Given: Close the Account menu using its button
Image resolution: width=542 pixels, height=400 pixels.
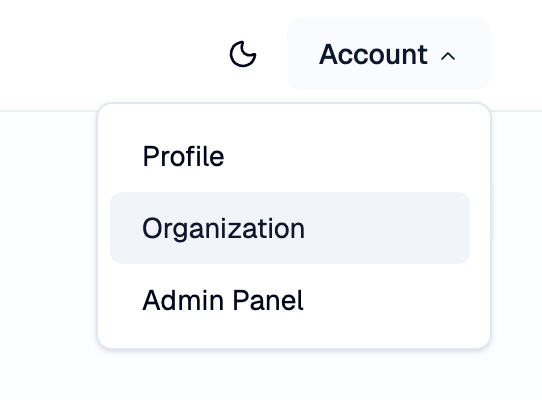Looking at the screenshot, I should pyautogui.click(x=389, y=54).
